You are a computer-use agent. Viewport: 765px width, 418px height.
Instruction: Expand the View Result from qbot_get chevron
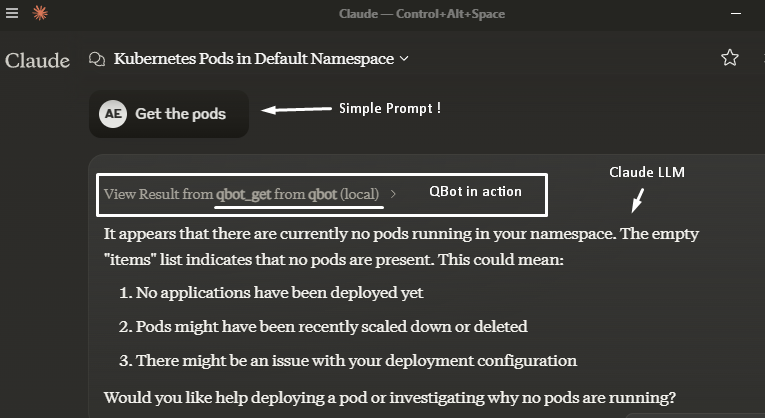coord(393,194)
